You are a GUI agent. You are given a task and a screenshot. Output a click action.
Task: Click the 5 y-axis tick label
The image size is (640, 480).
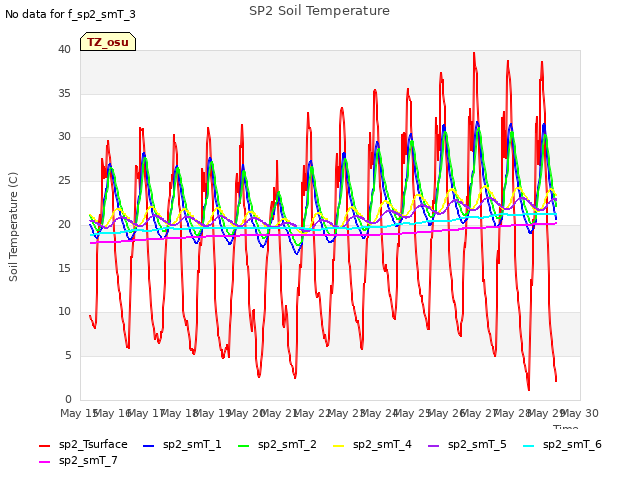[x=68, y=356]
